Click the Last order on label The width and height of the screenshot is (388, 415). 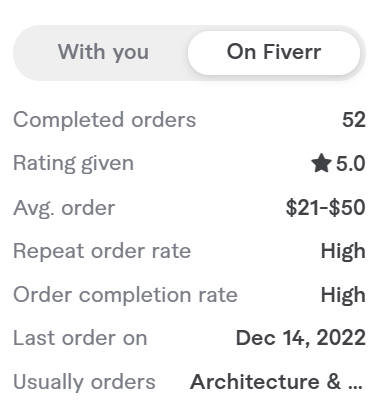(80, 338)
